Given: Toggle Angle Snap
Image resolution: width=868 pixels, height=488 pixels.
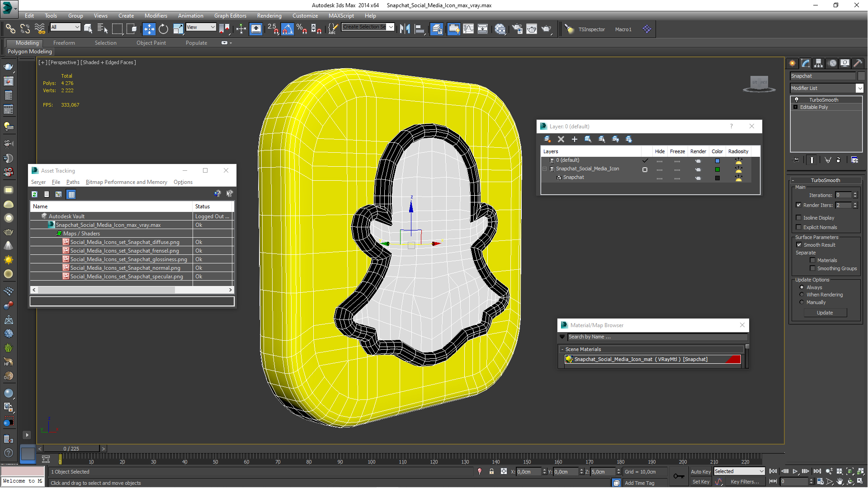Looking at the screenshot, I should [x=288, y=29].
